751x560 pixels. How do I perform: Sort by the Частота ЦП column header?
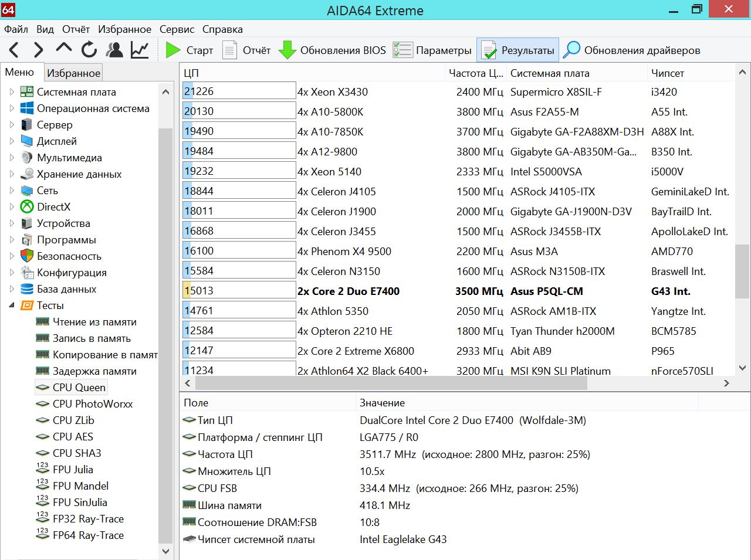[476, 73]
